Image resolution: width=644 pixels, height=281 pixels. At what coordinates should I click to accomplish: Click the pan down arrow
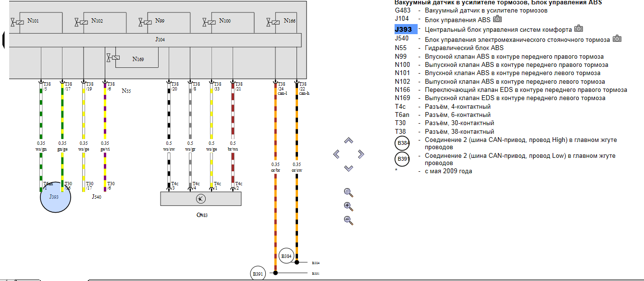(349, 168)
